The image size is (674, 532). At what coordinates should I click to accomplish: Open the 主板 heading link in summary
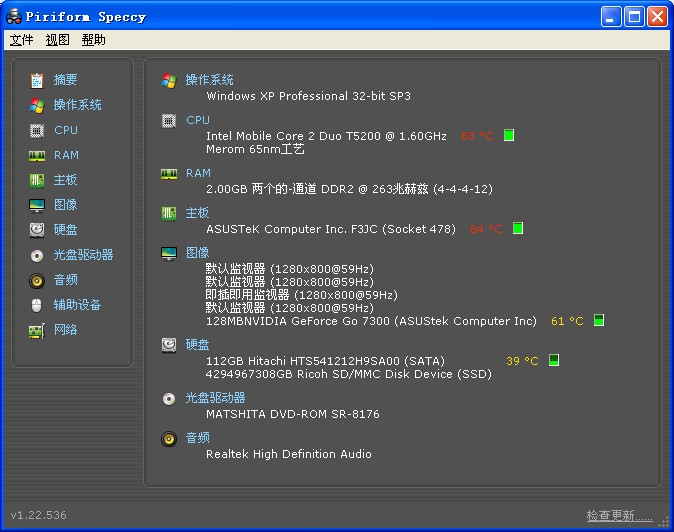point(197,213)
